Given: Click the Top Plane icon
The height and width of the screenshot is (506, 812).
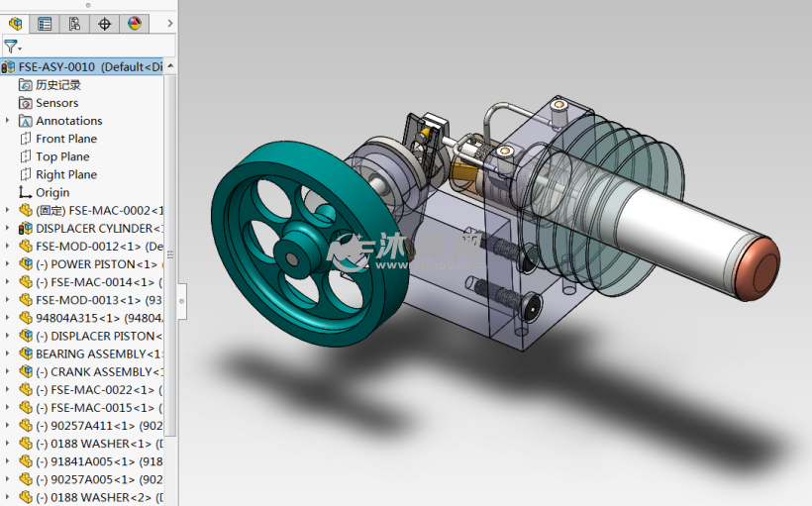Looking at the screenshot, I should pos(26,156).
